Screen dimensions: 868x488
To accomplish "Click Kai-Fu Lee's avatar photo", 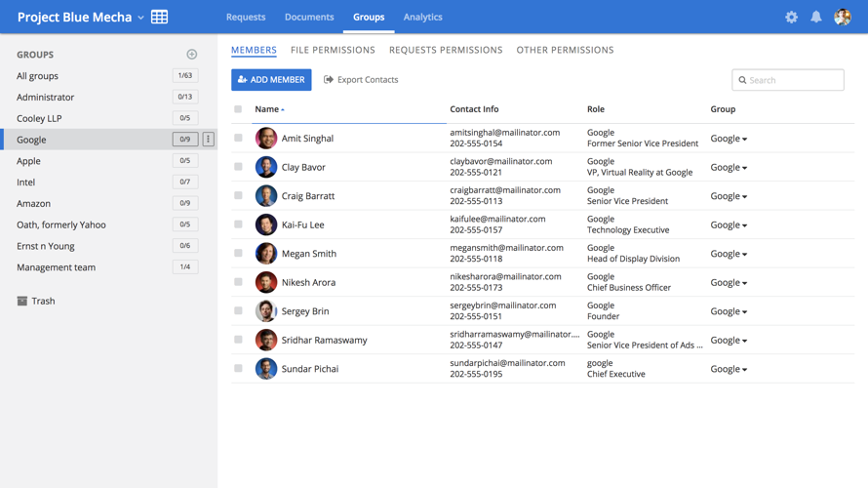I will pos(265,224).
